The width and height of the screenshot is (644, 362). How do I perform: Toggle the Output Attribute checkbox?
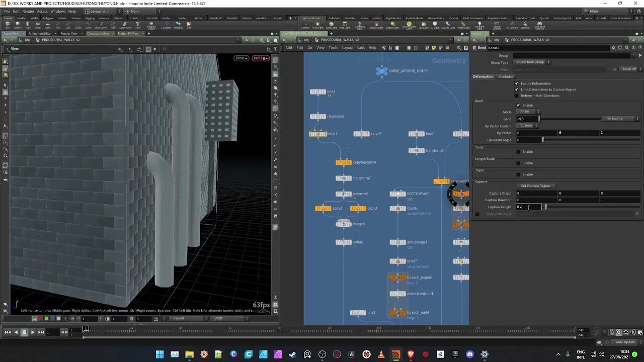click(x=477, y=214)
